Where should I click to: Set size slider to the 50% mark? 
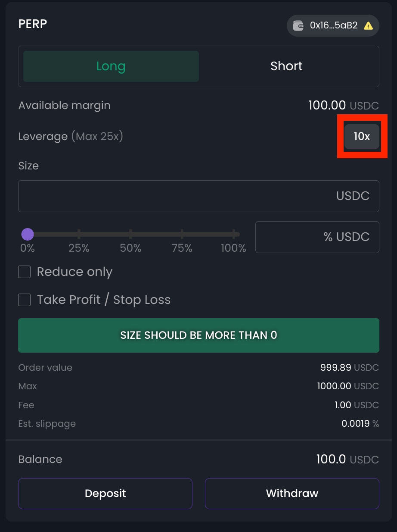click(130, 235)
